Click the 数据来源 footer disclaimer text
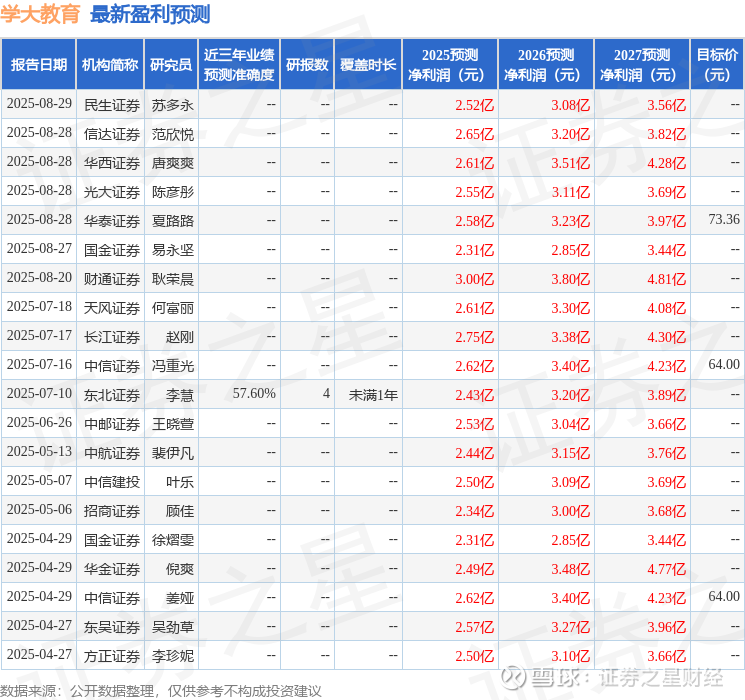This screenshot has width=745, height=700. click(161, 691)
